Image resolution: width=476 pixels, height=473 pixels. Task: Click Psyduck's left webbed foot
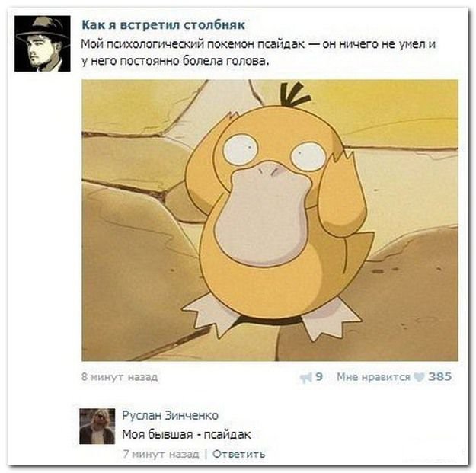tap(209, 316)
